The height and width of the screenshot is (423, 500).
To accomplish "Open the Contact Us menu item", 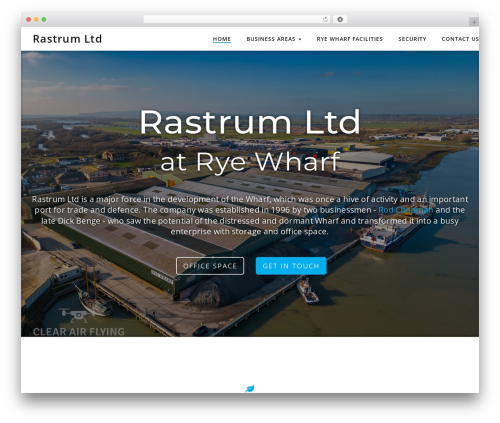I will (460, 39).
